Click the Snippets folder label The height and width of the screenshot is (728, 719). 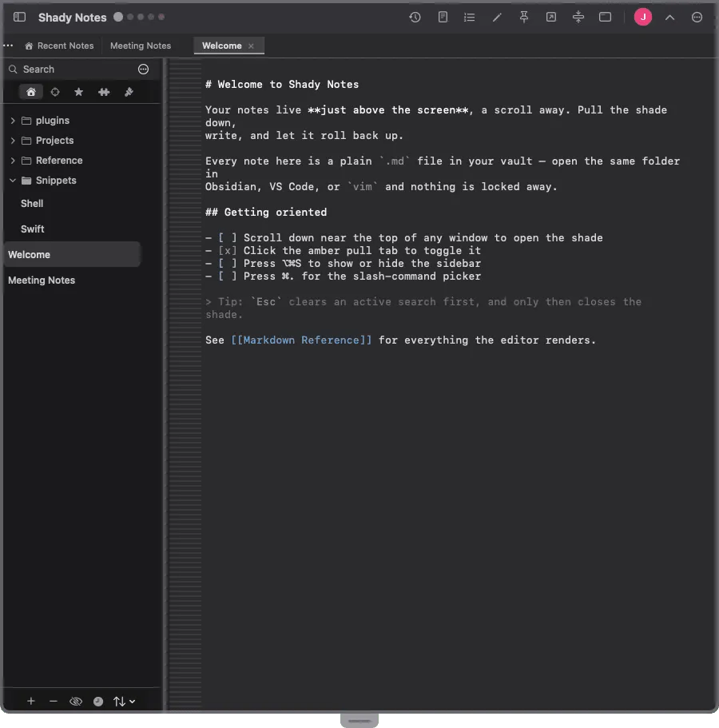(x=56, y=181)
